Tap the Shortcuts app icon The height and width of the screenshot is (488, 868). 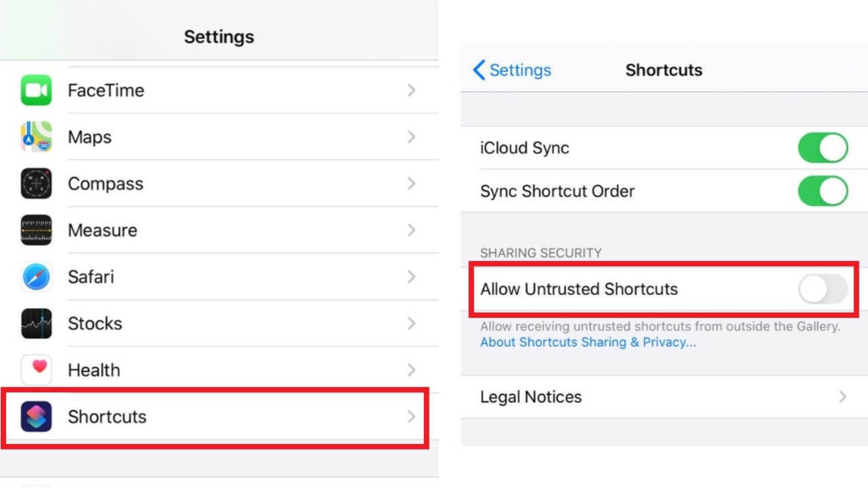pos(36,417)
